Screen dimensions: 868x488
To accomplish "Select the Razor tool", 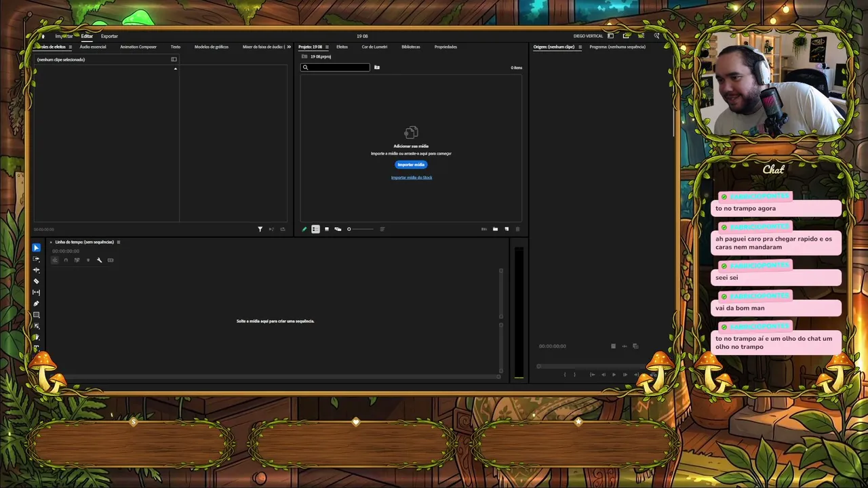I will click(x=37, y=281).
